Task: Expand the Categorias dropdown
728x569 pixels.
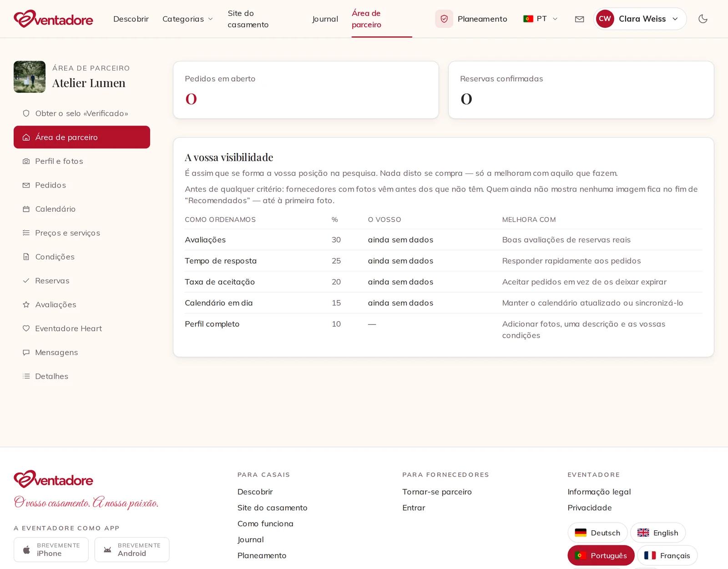Action: tap(187, 19)
